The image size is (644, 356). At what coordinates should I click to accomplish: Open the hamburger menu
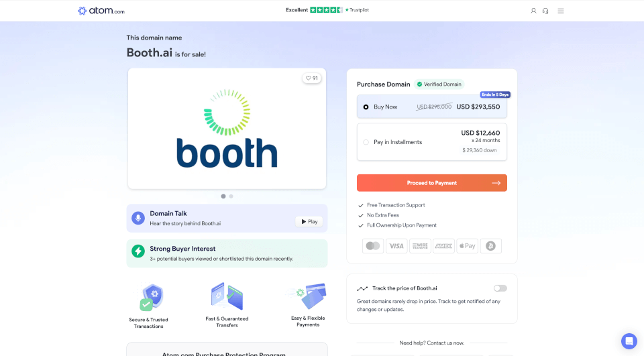[561, 11]
